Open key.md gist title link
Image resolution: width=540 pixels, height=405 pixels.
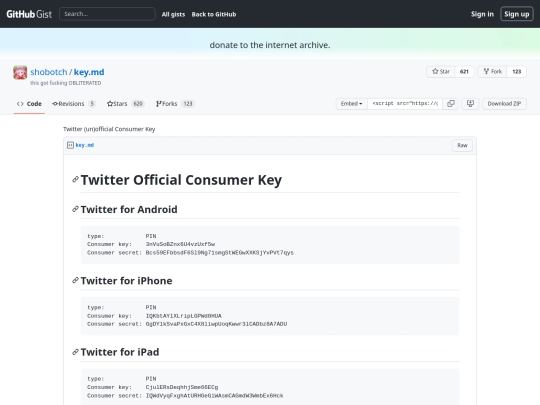point(89,72)
